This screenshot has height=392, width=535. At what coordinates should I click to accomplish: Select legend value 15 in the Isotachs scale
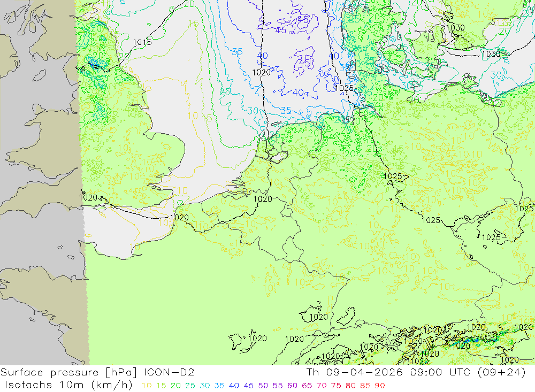click(x=161, y=386)
